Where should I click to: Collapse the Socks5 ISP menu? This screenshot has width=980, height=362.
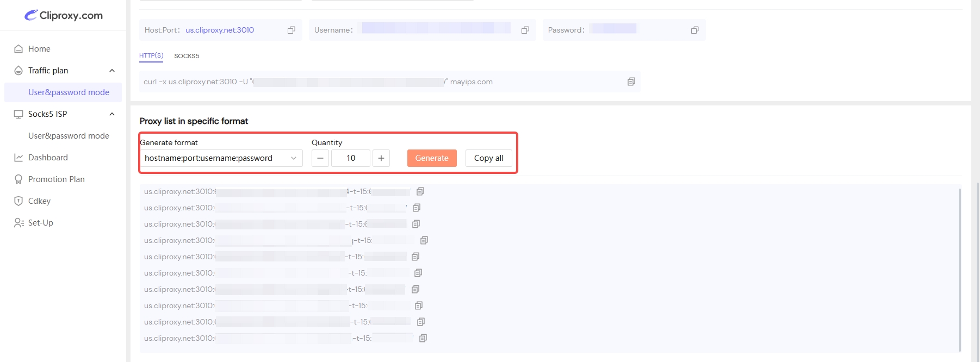tap(112, 114)
